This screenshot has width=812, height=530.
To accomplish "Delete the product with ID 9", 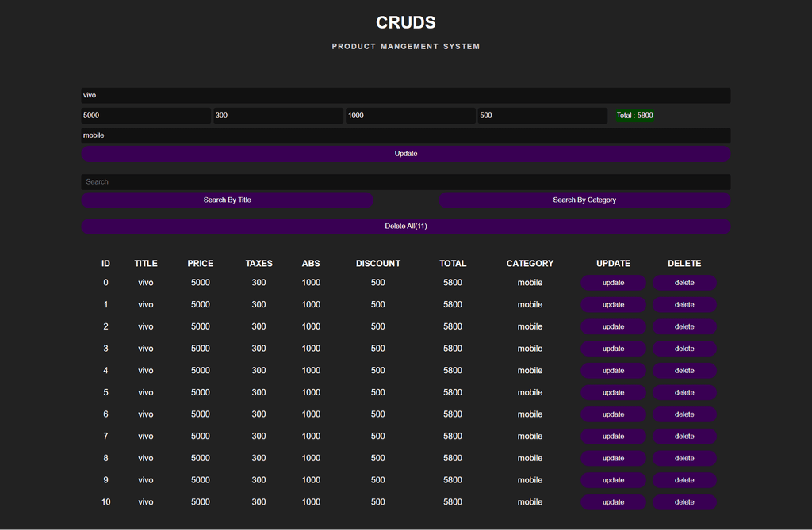I will click(684, 480).
